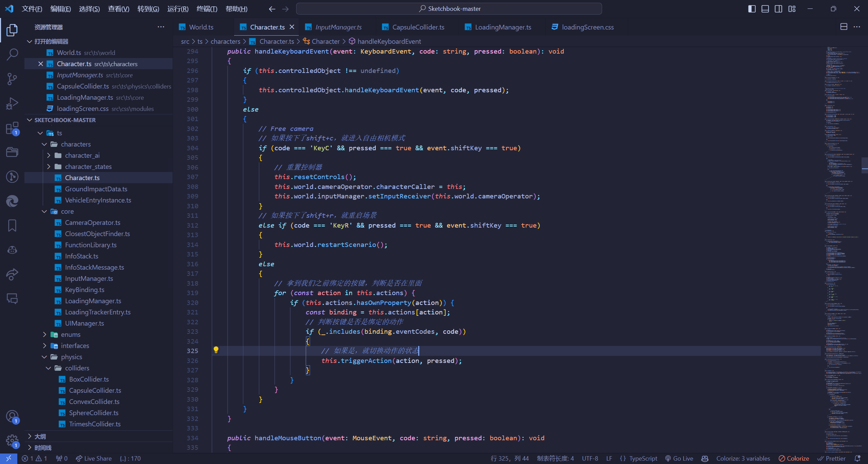Toggle Go Live server
The width and height of the screenshot is (868, 464).
click(679, 458)
